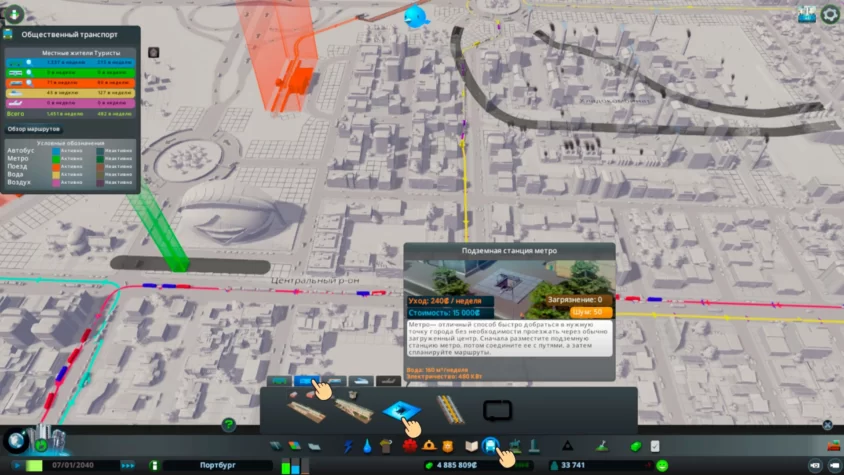
Task: Toggle the play/pause simulation button
Action: pos(16,465)
